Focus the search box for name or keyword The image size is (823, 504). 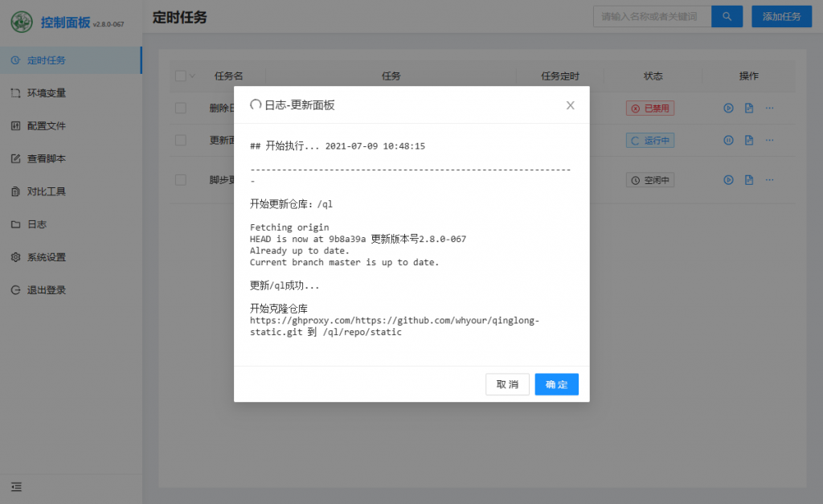(x=652, y=16)
